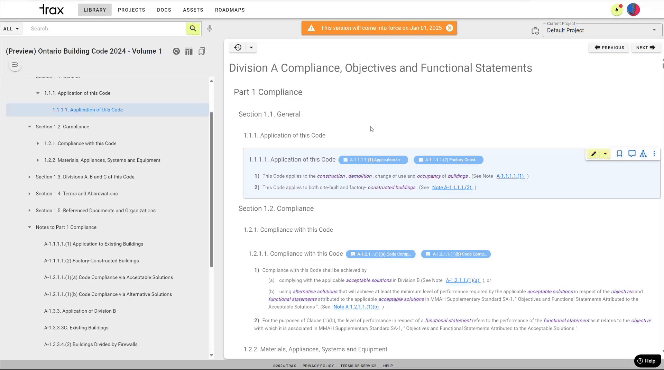The height and width of the screenshot is (370, 664).
Task: Click the Section 1.2. Compliance heading
Action: 276,208
